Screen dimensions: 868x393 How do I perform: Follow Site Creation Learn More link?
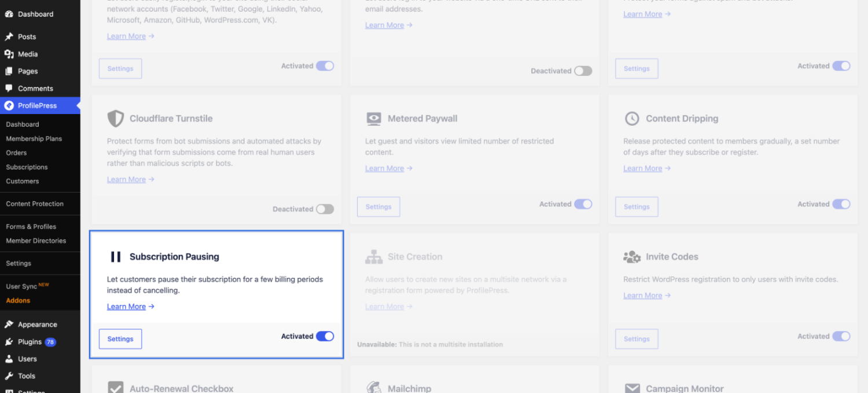(x=389, y=307)
